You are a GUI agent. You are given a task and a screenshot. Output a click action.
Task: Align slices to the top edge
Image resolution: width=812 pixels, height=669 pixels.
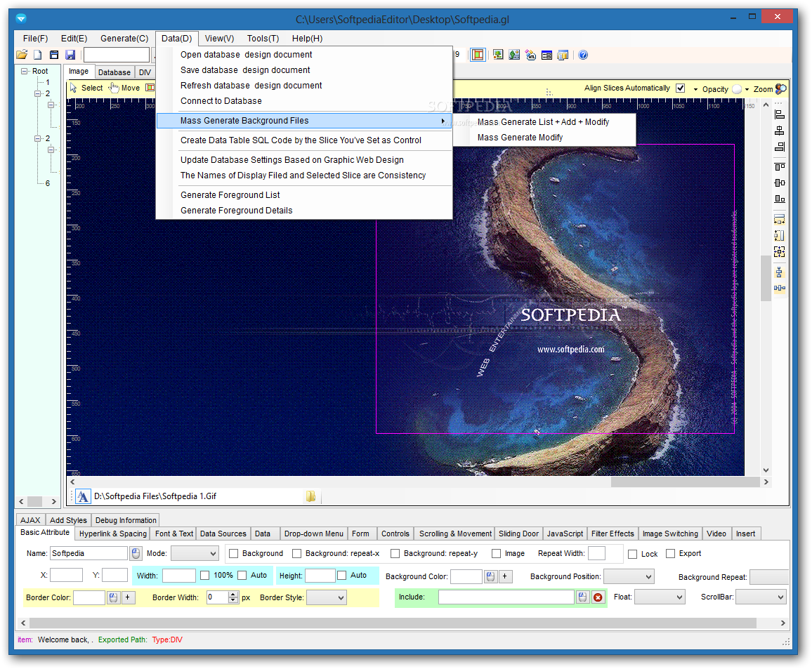(780, 166)
